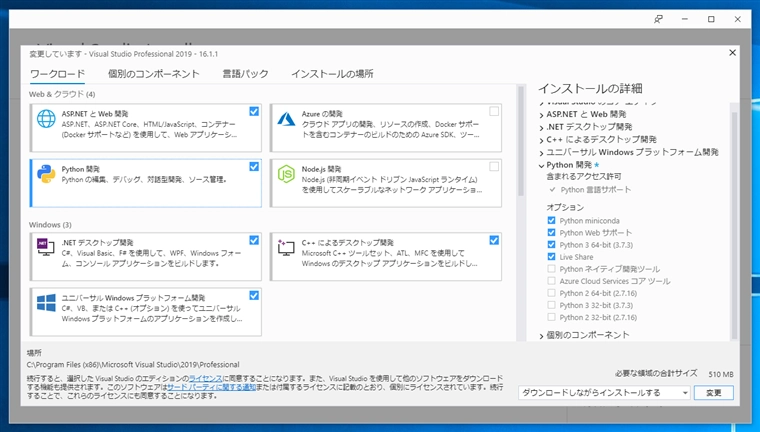Uncheck ユニバーサル Windows プラットフォーム開発 workload
The width and height of the screenshot is (760, 432).
(254, 296)
